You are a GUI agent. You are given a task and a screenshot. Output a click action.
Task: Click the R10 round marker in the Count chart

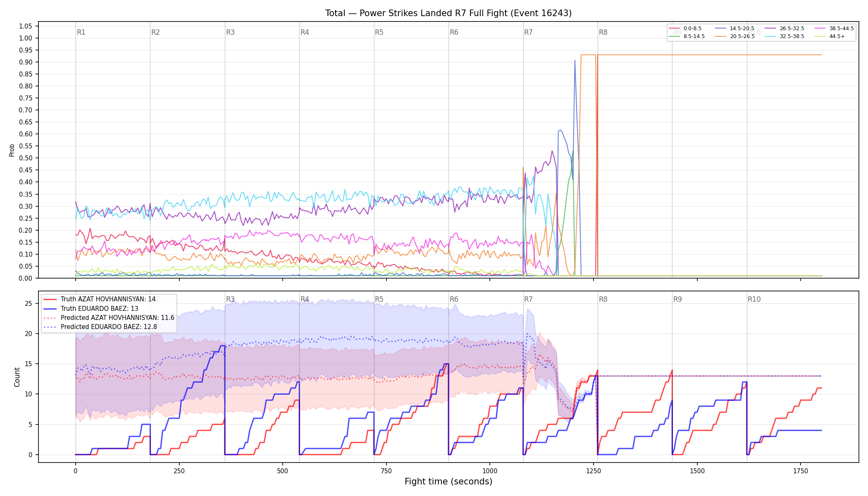tap(754, 299)
